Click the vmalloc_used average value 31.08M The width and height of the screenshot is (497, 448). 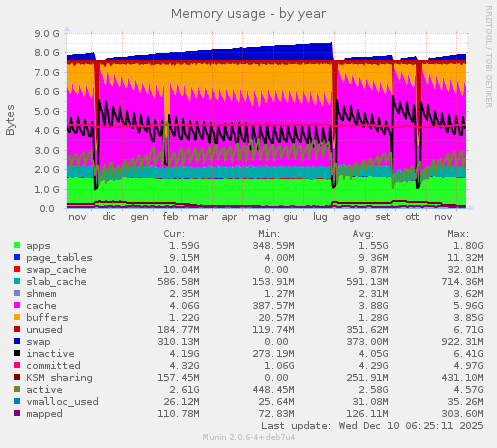(x=367, y=402)
